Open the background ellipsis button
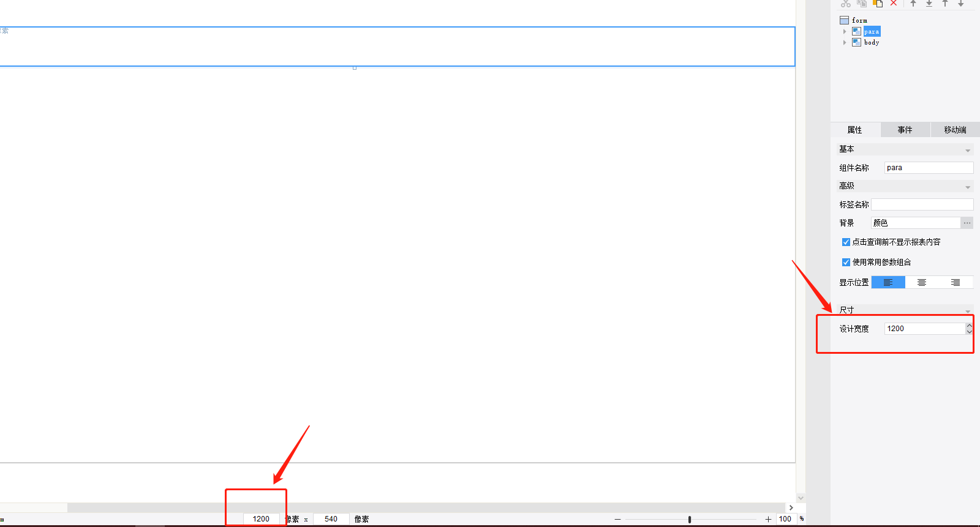Viewport: 980px width, 527px height. click(967, 223)
